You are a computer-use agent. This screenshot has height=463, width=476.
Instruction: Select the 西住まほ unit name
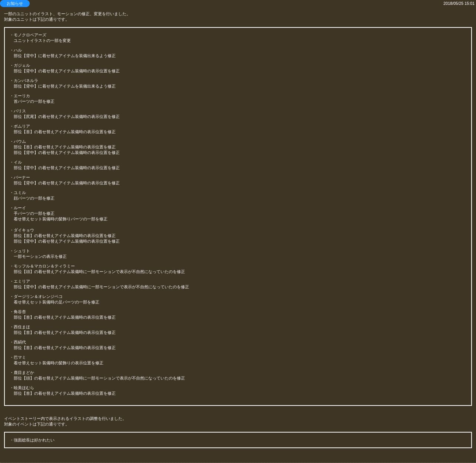pos(22,327)
